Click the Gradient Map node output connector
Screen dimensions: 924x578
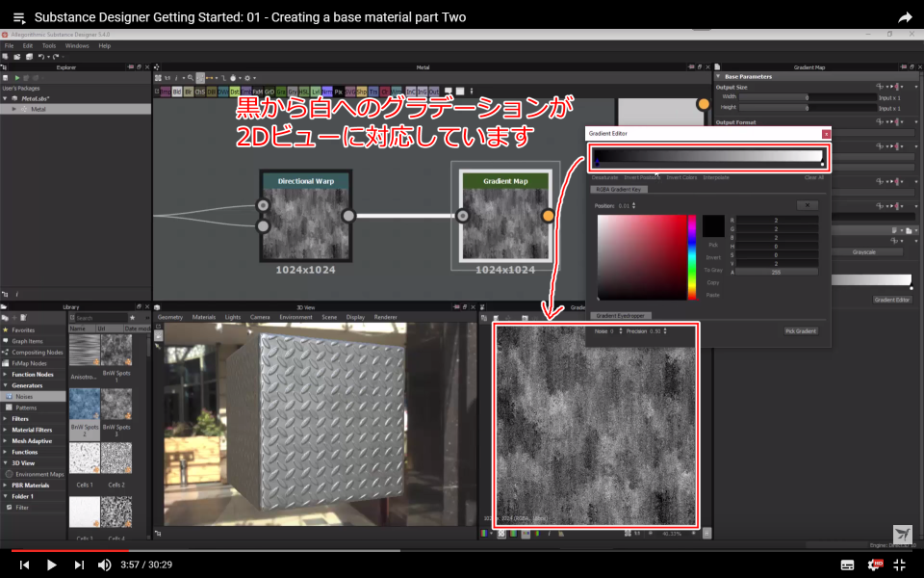point(548,216)
